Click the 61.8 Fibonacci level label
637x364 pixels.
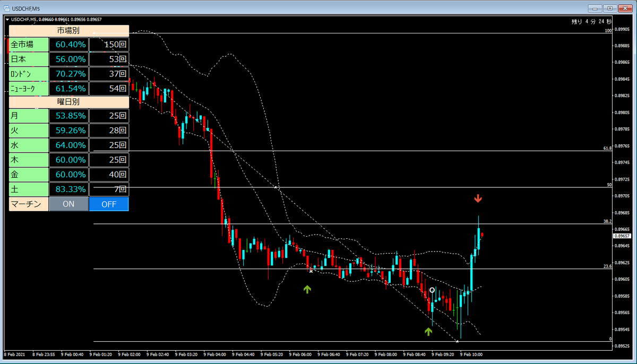click(608, 148)
